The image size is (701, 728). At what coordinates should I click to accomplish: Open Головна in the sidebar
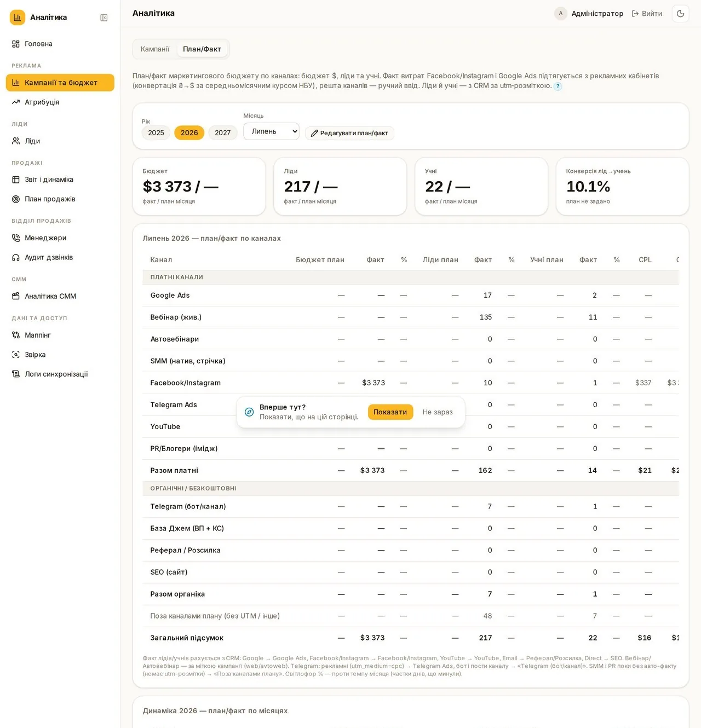[x=60, y=44]
